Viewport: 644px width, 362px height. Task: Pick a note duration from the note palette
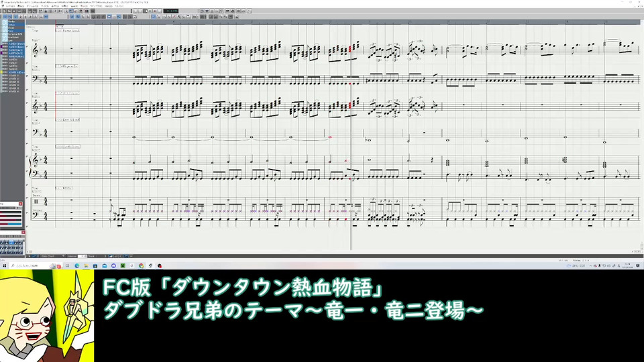tap(11, 242)
